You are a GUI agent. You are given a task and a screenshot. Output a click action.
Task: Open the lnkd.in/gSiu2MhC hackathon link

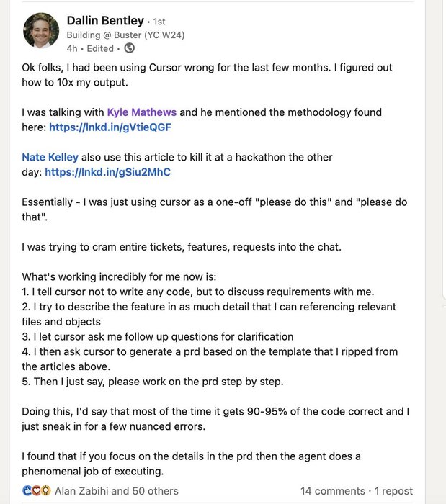click(107, 172)
